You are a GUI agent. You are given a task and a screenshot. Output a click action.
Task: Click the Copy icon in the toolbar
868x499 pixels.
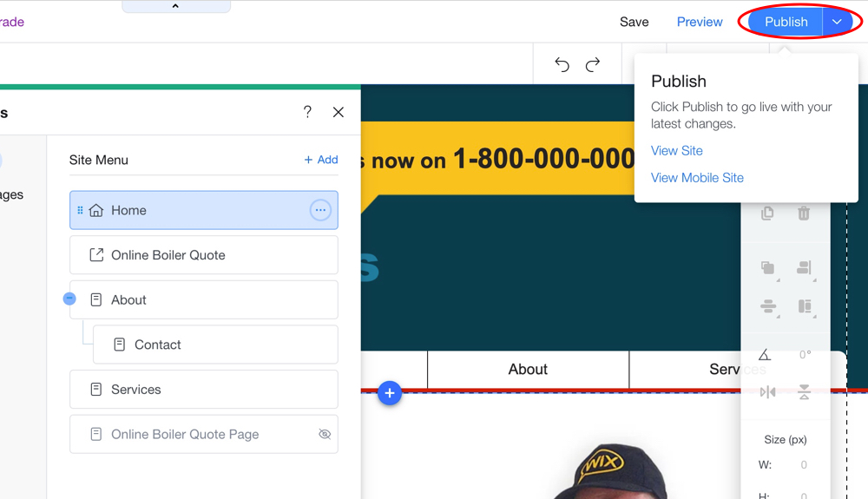pyautogui.click(x=767, y=213)
